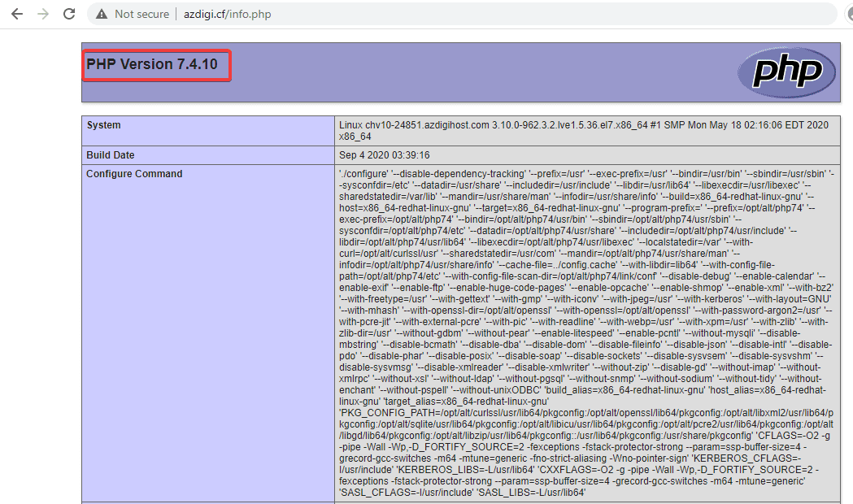Click the Sep 4 2020 build date value
853x504 pixels.
point(385,154)
